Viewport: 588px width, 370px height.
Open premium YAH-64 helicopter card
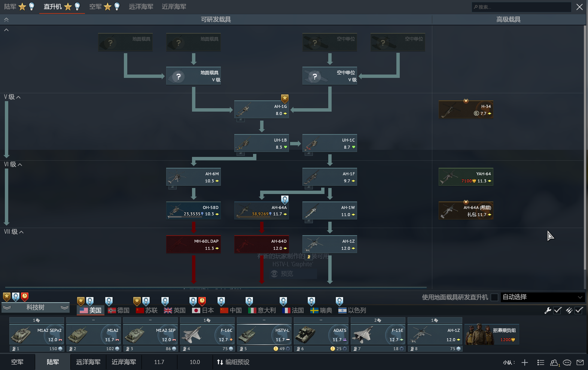coord(466,177)
